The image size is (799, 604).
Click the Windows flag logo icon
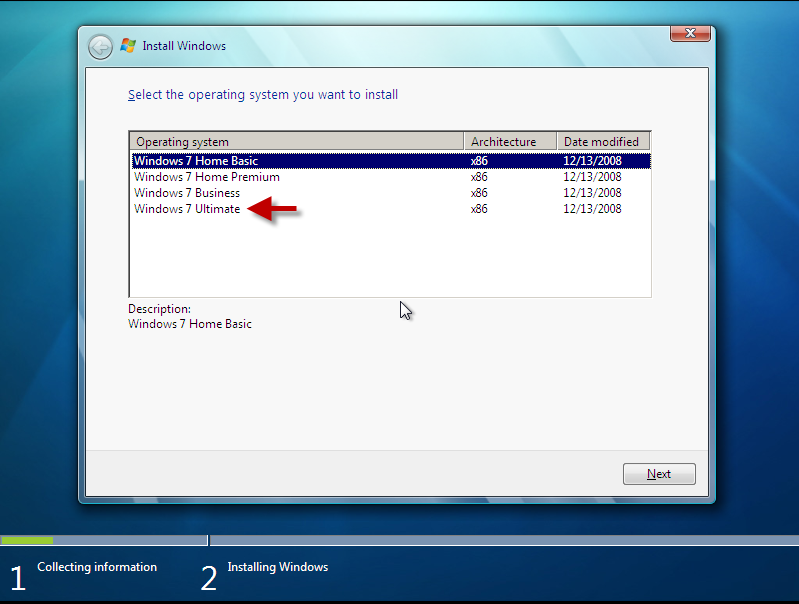pos(128,46)
